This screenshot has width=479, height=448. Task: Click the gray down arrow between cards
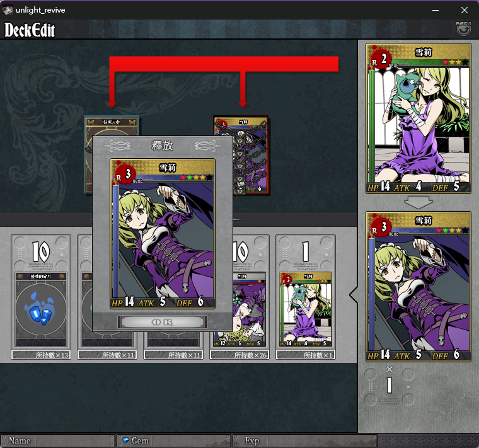418,202
